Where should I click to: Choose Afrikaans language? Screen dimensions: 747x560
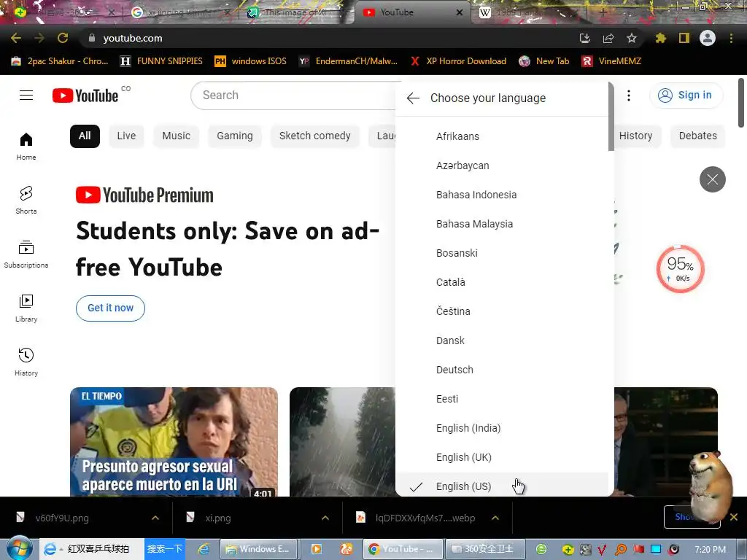pos(502,136)
